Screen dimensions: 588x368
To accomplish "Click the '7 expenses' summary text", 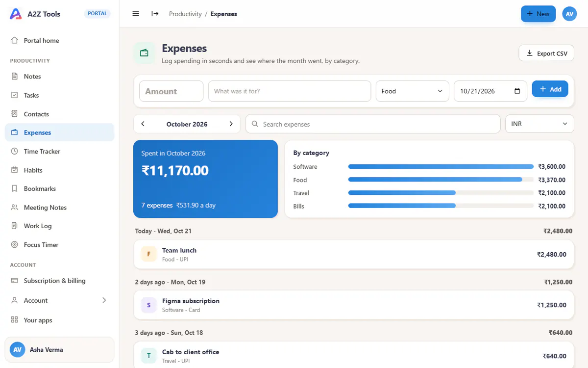I will tap(157, 206).
